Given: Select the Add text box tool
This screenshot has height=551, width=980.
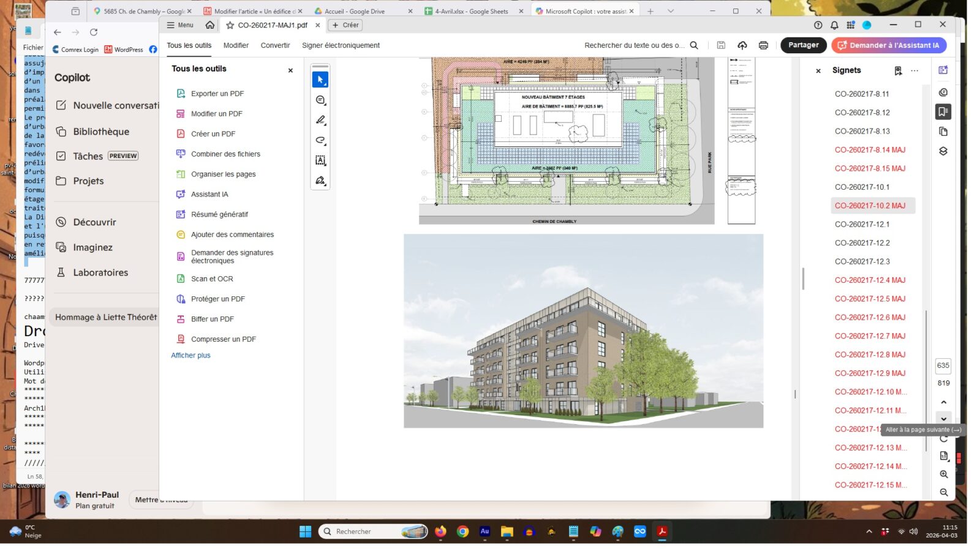Looking at the screenshot, I should pyautogui.click(x=320, y=160).
